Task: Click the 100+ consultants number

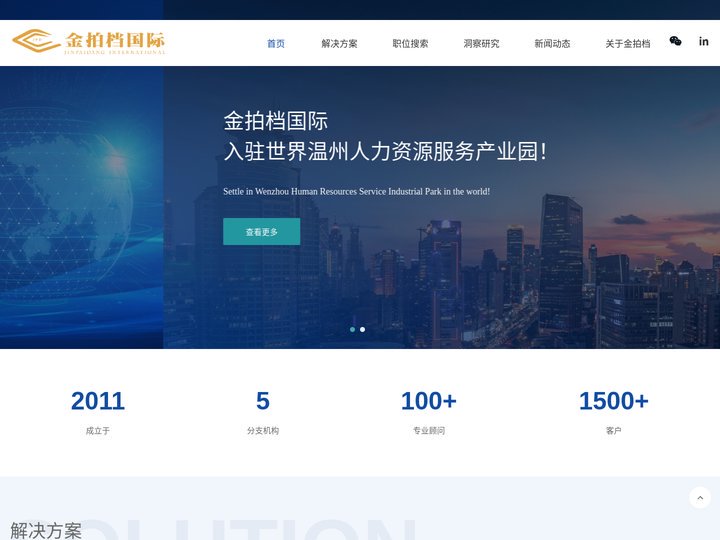Action: click(x=429, y=401)
